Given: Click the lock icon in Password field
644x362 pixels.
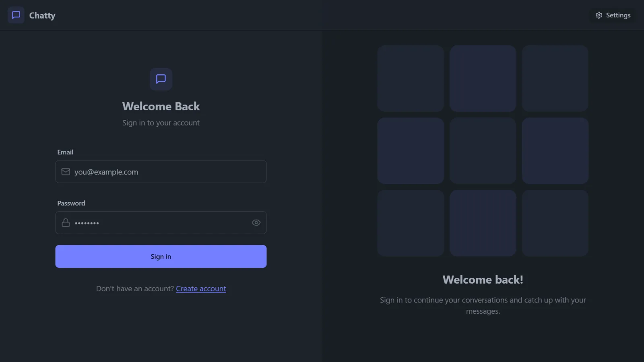Looking at the screenshot, I should coord(66,223).
